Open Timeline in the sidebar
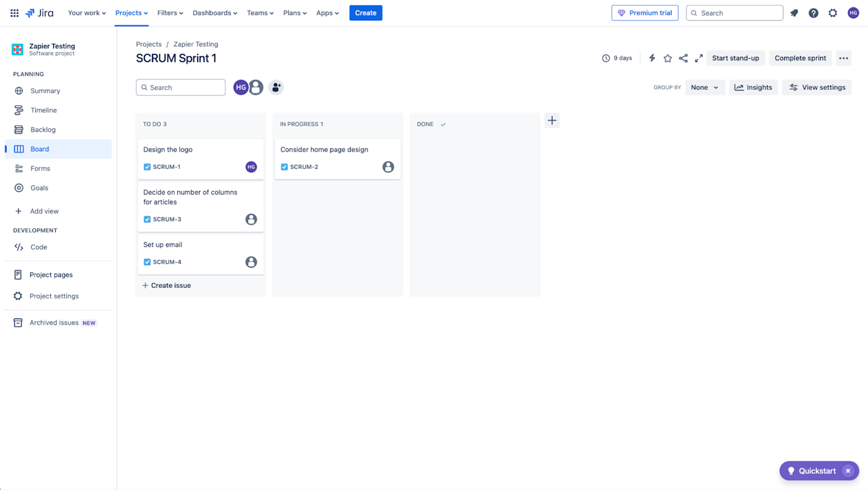This screenshot has width=868, height=490. 58,110
